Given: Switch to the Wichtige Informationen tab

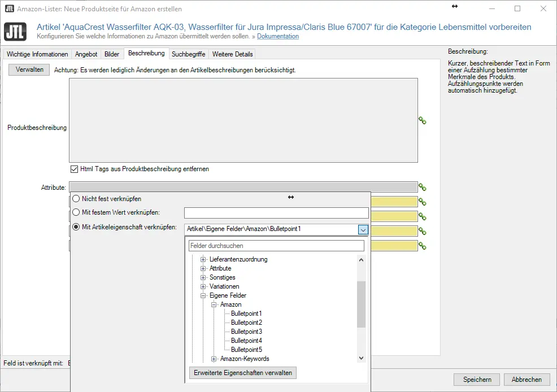Looking at the screenshot, I should pyautogui.click(x=37, y=54).
